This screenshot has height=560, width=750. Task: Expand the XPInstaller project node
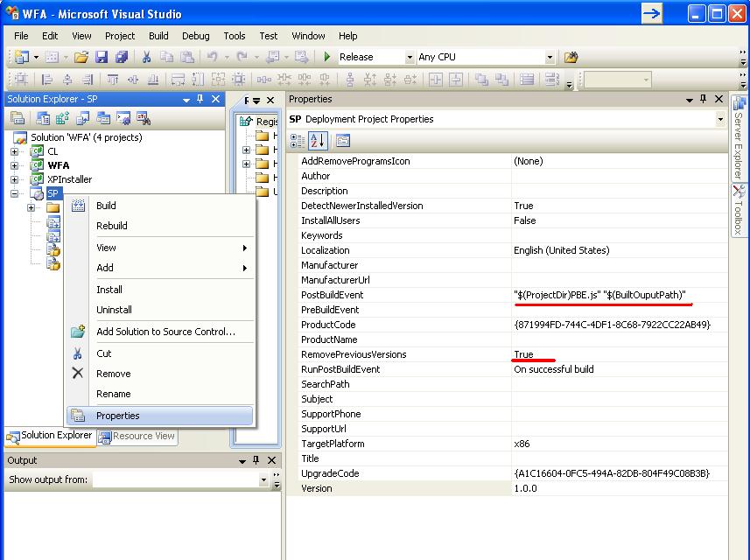coord(14,179)
